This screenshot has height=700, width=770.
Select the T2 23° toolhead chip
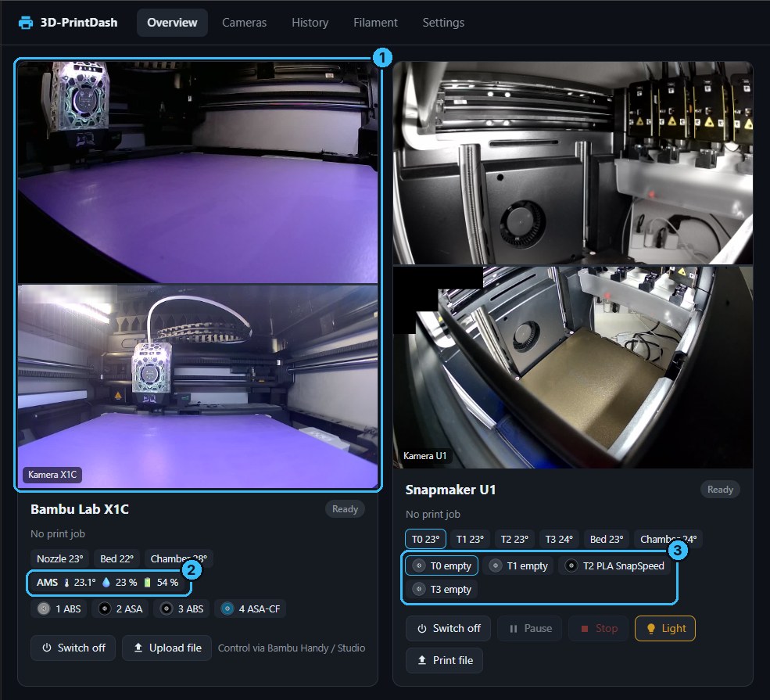tap(514, 539)
